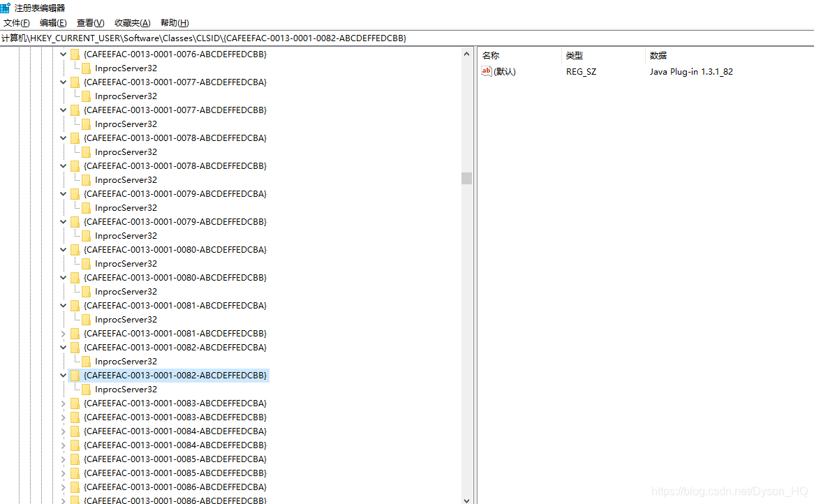Select key {CAFEEFAC-0013-0001-0077-ABCDEFFEDCBB}
The width and height of the screenshot is (814, 504).
175,110
